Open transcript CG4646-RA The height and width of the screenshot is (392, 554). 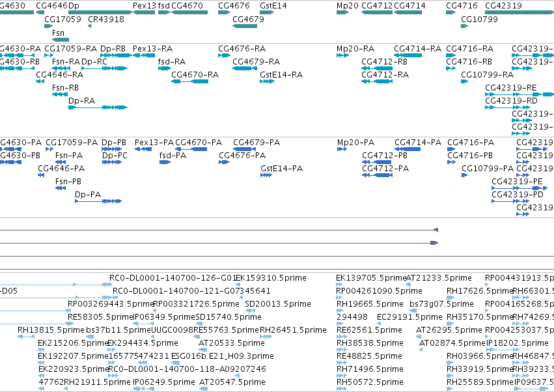coord(60,75)
